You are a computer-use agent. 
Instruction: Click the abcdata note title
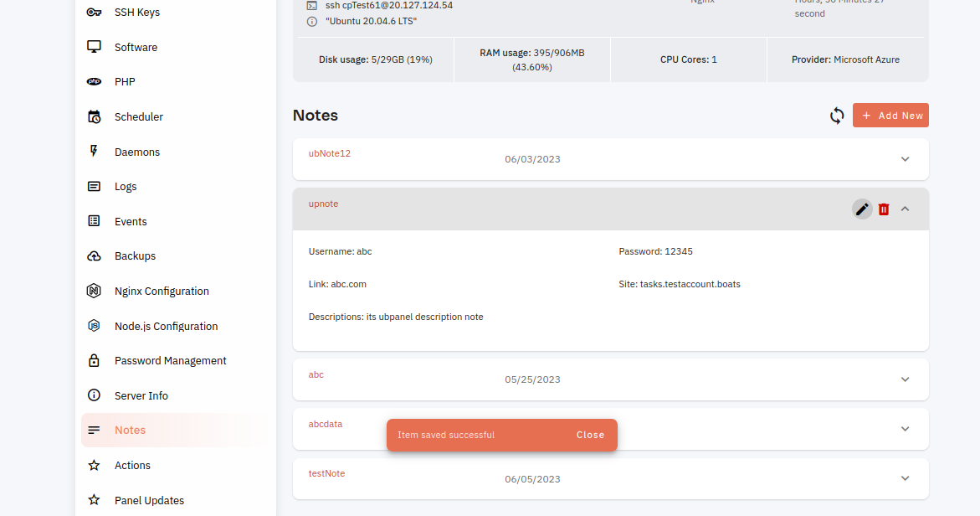click(x=325, y=424)
